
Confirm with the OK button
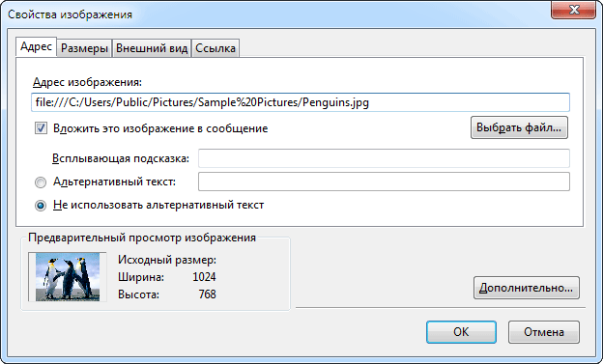click(x=461, y=332)
